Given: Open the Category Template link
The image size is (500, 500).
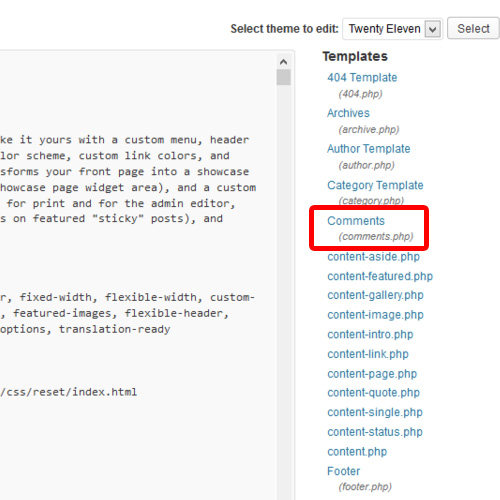Looking at the screenshot, I should pyautogui.click(x=375, y=185).
